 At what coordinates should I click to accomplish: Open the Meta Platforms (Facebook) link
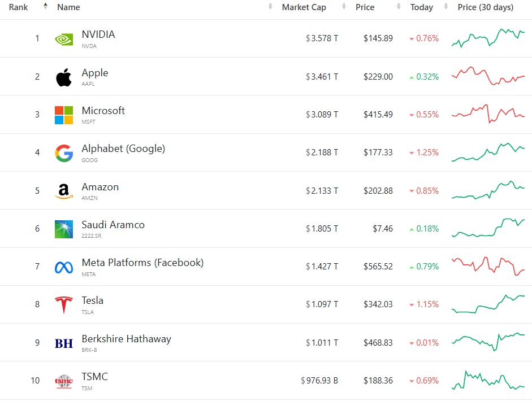pyautogui.click(x=142, y=263)
